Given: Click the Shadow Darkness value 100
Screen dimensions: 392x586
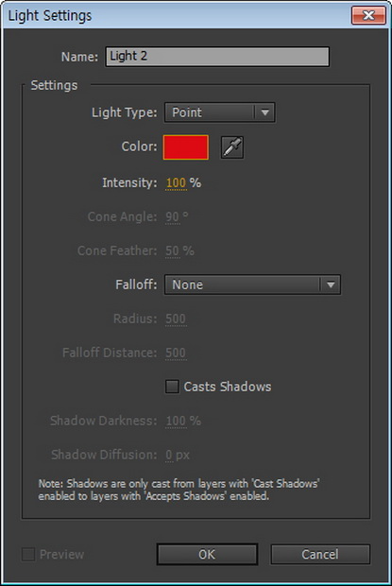Looking at the screenshot, I should click(176, 421).
